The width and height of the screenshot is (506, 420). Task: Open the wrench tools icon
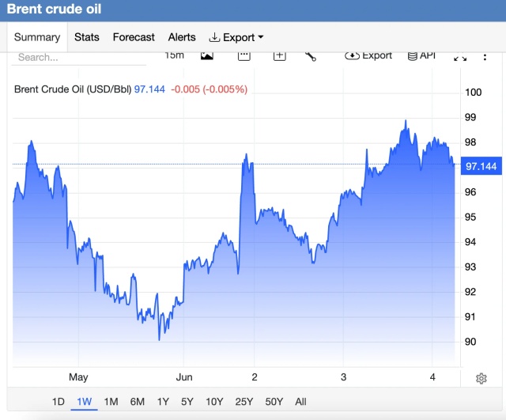[311, 56]
